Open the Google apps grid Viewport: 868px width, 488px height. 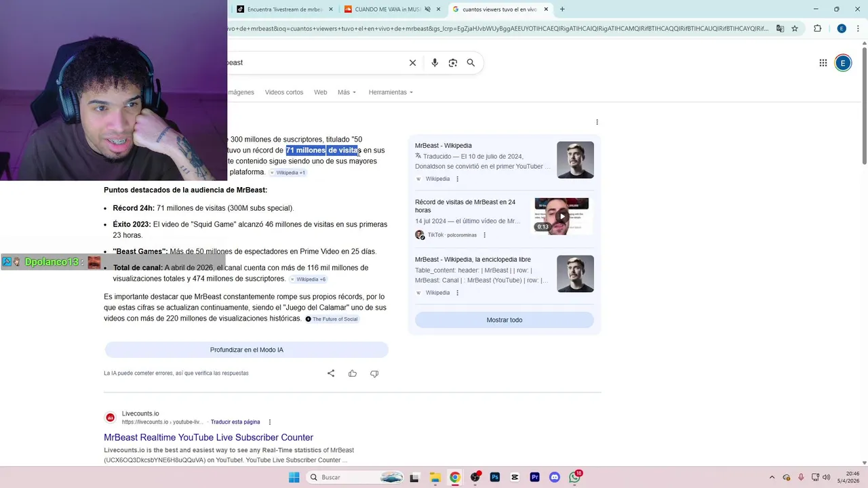(x=823, y=63)
